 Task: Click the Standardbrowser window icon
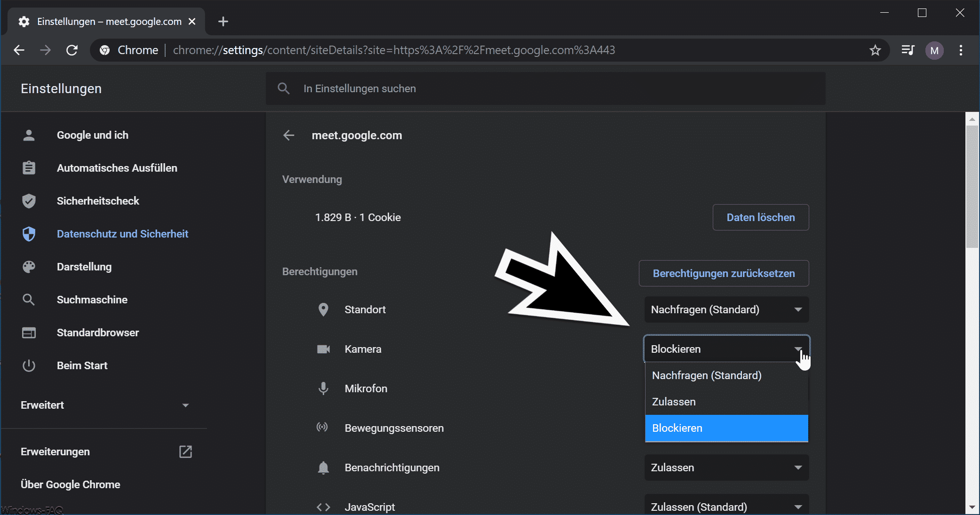[29, 333]
